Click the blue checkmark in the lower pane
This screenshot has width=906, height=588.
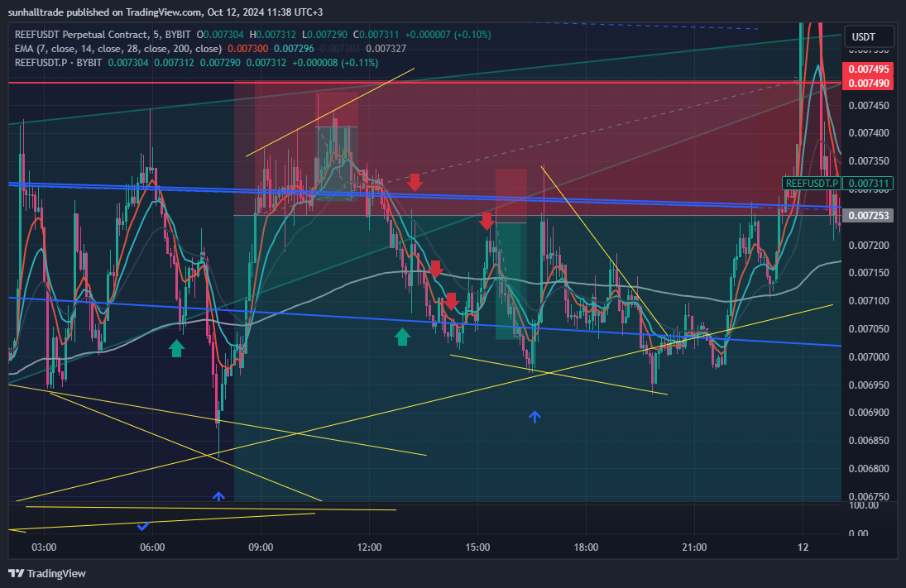[x=143, y=526]
